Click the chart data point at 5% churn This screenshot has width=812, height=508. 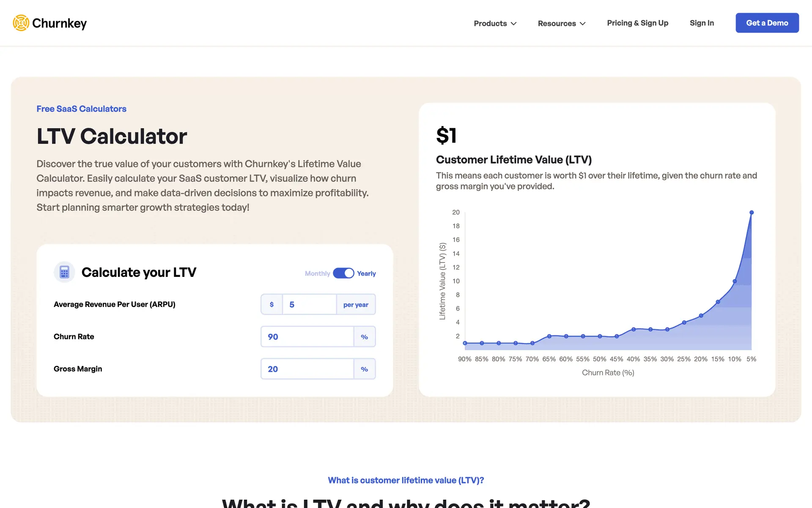(752, 213)
